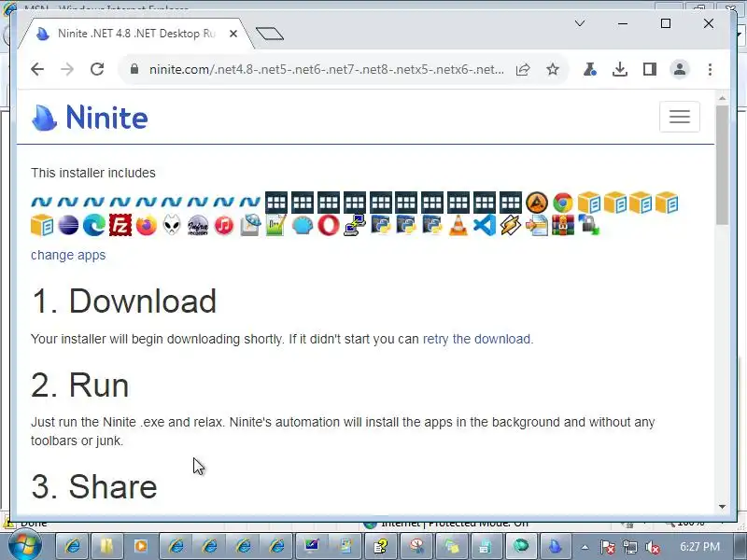Expand the Ninite hamburger navigation menu
The height and width of the screenshot is (560, 747).
(x=680, y=117)
